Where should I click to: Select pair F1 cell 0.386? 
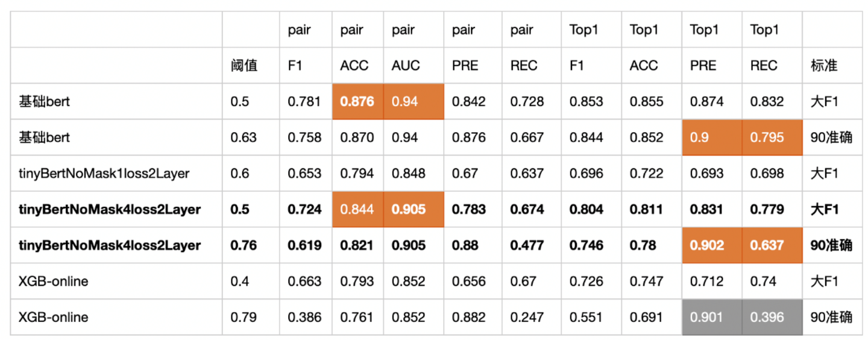[x=306, y=317]
